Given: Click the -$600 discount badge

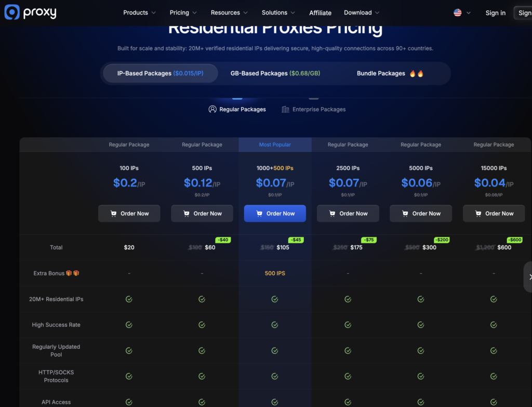Looking at the screenshot, I should [x=515, y=240].
